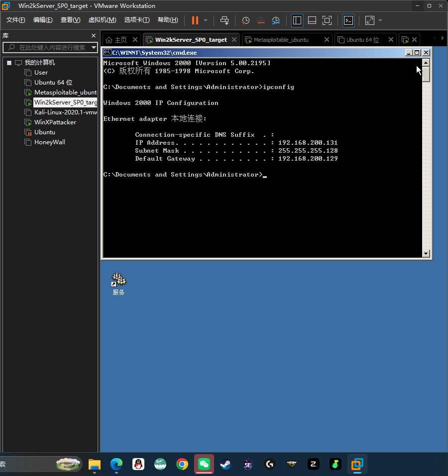Screen dimensions: 448x476
Task: Minimize the cmd.exe window
Action: coord(409,53)
